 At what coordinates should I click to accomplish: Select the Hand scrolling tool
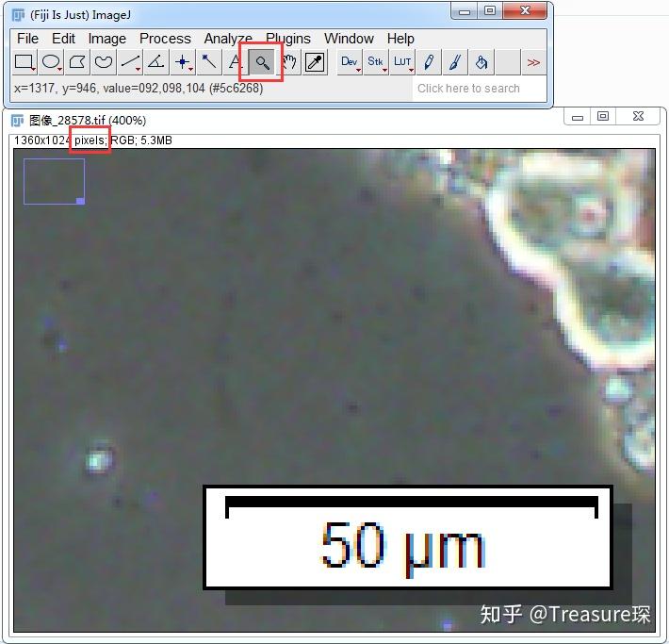click(288, 62)
